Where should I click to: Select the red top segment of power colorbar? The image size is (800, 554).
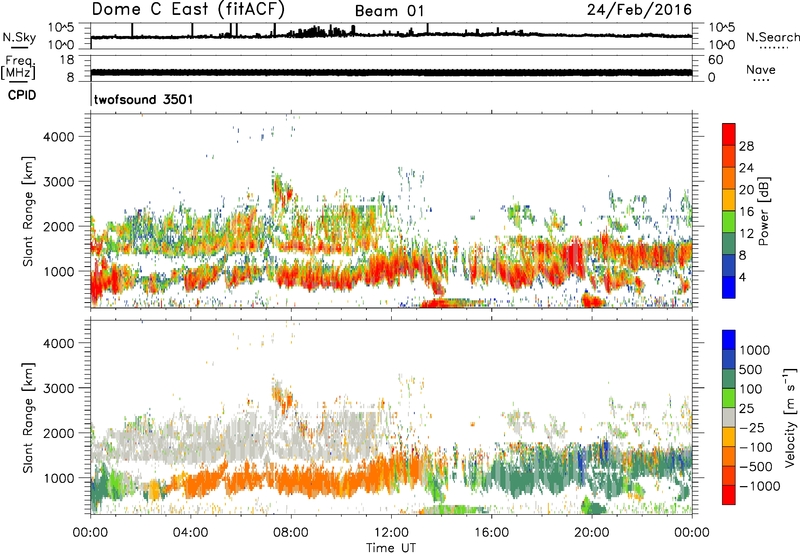[729, 135]
